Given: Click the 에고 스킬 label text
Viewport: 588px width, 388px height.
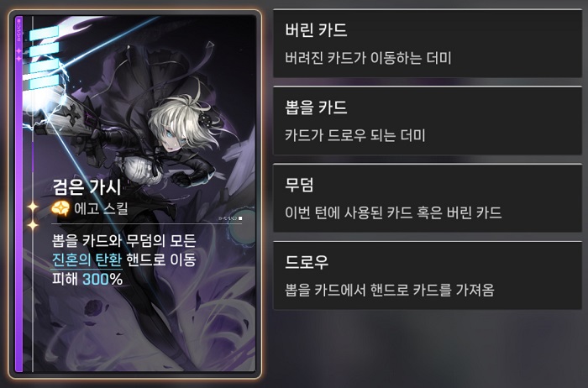Looking at the screenshot, I should pyautogui.click(x=101, y=208).
